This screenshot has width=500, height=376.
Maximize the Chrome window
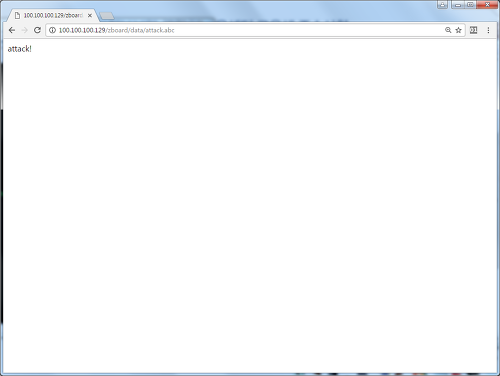pos(470,5)
